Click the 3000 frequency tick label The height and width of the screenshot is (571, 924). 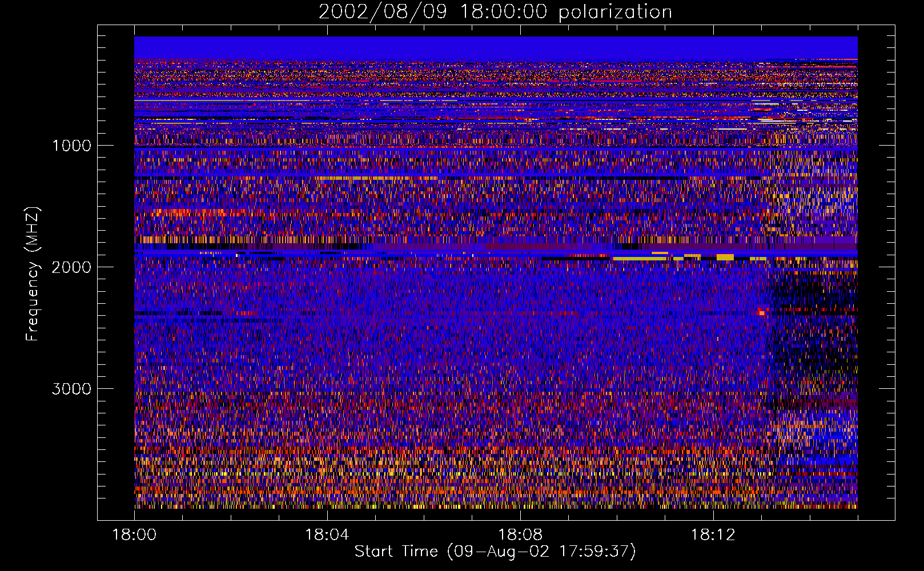[71, 389]
